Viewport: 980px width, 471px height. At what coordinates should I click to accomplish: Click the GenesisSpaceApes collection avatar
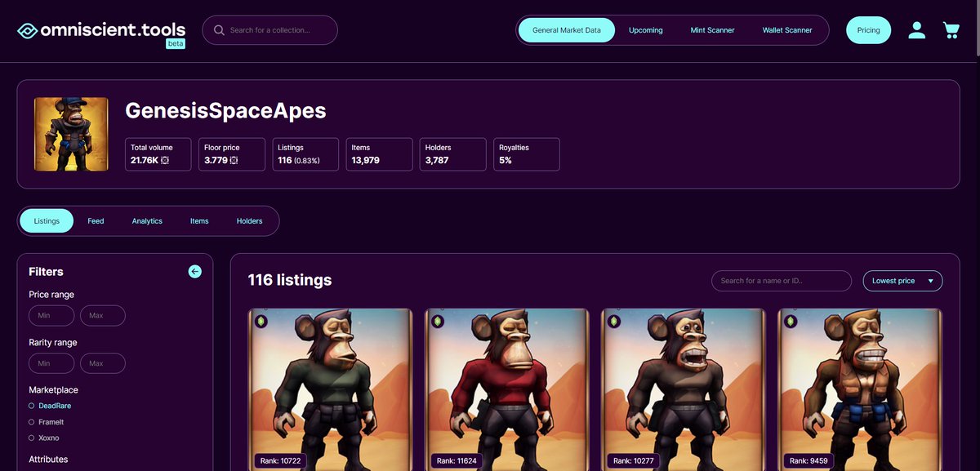point(71,134)
